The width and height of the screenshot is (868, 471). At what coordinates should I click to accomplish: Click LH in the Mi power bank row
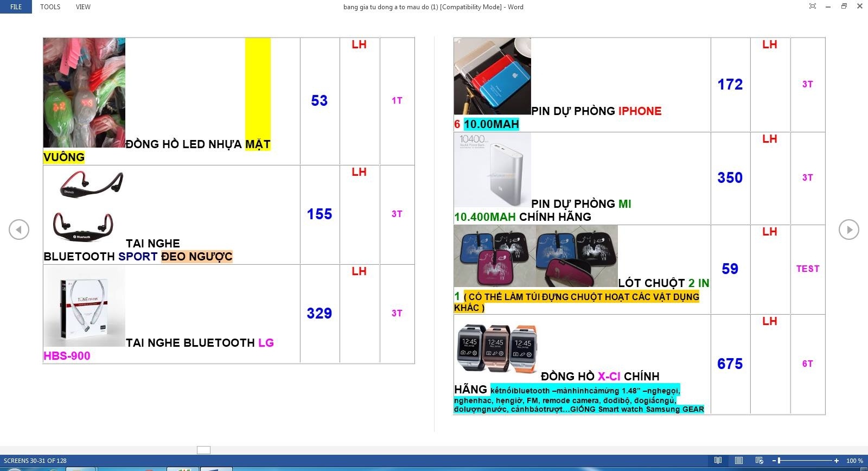click(x=770, y=139)
